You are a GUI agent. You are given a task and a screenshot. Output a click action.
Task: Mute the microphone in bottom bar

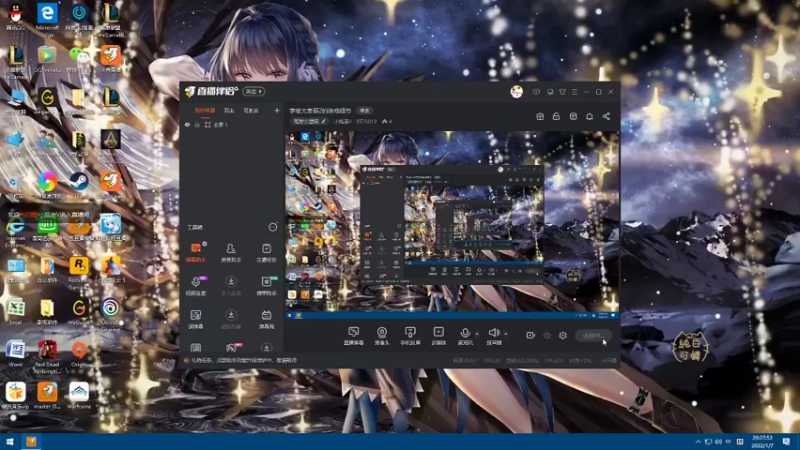tap(465, 336)
